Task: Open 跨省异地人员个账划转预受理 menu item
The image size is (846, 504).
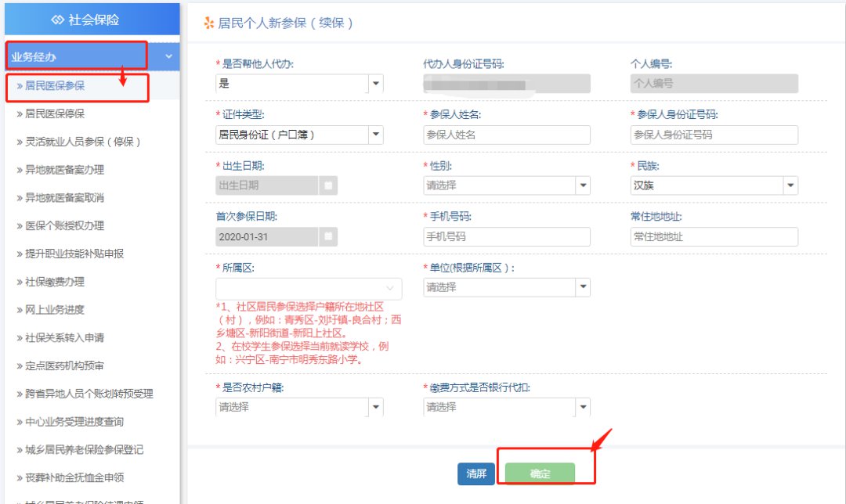Action: tap(85, 394)
